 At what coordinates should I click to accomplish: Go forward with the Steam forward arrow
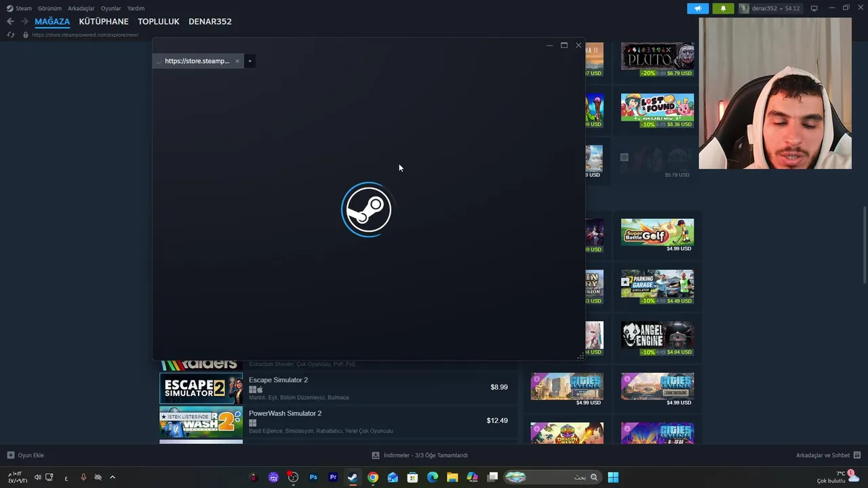pos(24,22)
